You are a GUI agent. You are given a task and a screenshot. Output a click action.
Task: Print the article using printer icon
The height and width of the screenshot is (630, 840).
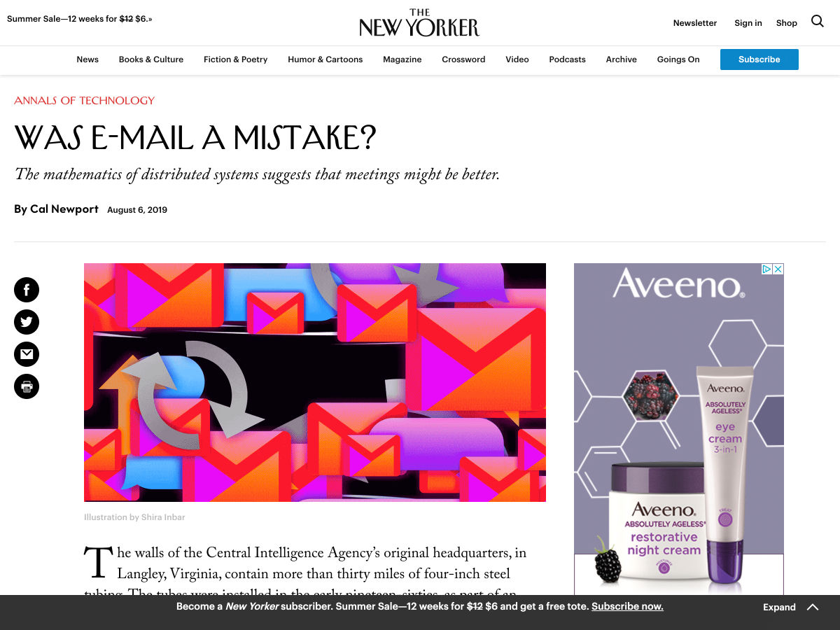click(27, 386)
